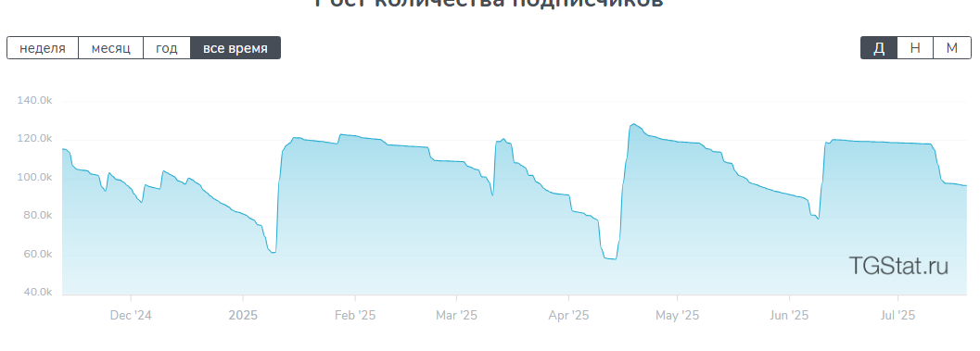Click the Apr '25 axis label

568,316
